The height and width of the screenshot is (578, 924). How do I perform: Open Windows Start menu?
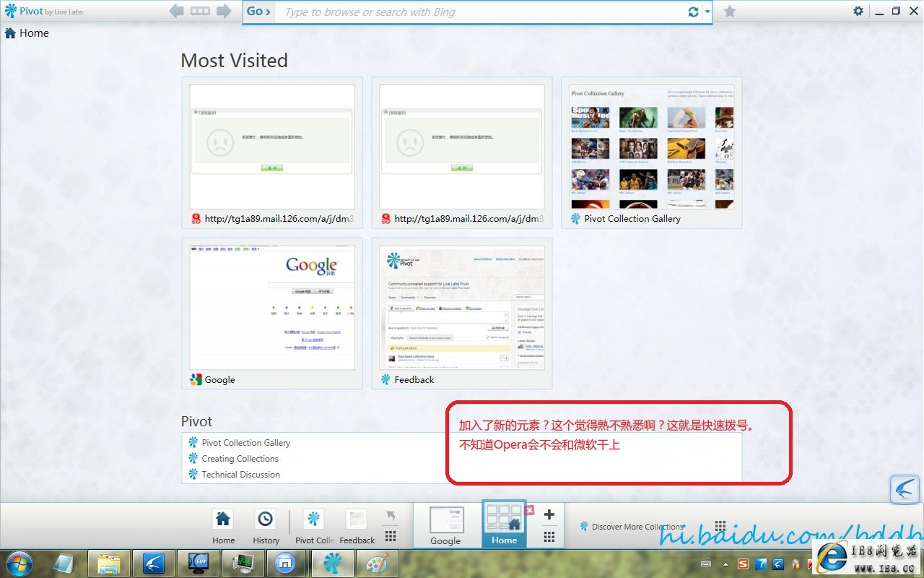tap(18, 564)
